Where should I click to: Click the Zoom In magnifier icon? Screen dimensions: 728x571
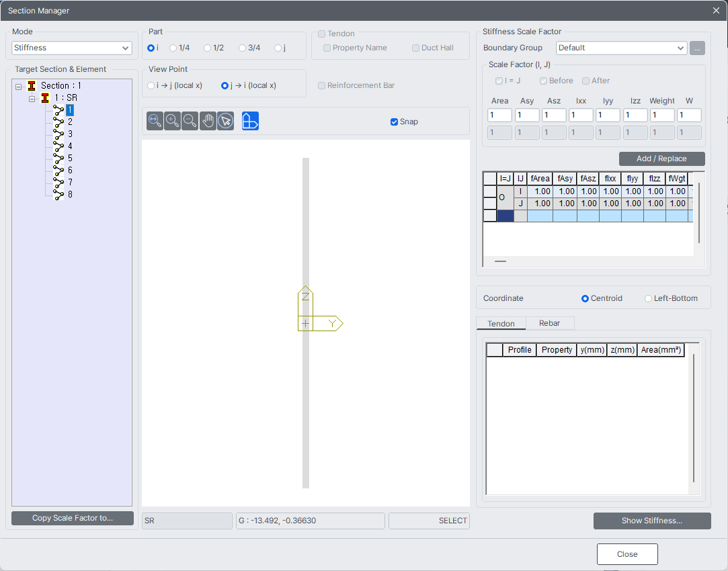(x=172, y=121)
